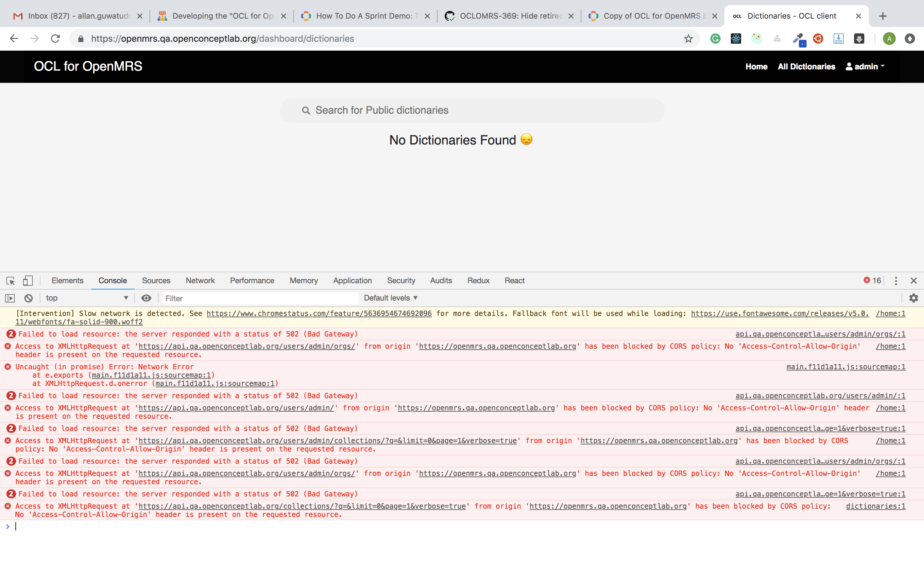Click the Chrome update arrow icon
The height and width of the screenshot is (578, 924).
tap(910, 39)
